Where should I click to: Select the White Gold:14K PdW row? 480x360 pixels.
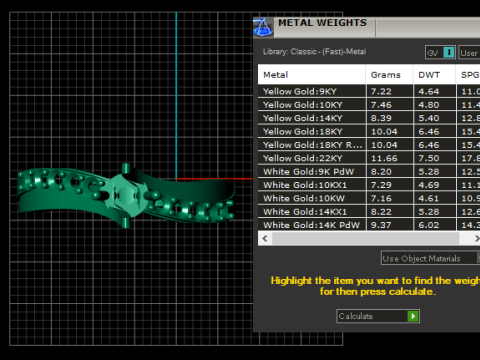pos(369,225)
